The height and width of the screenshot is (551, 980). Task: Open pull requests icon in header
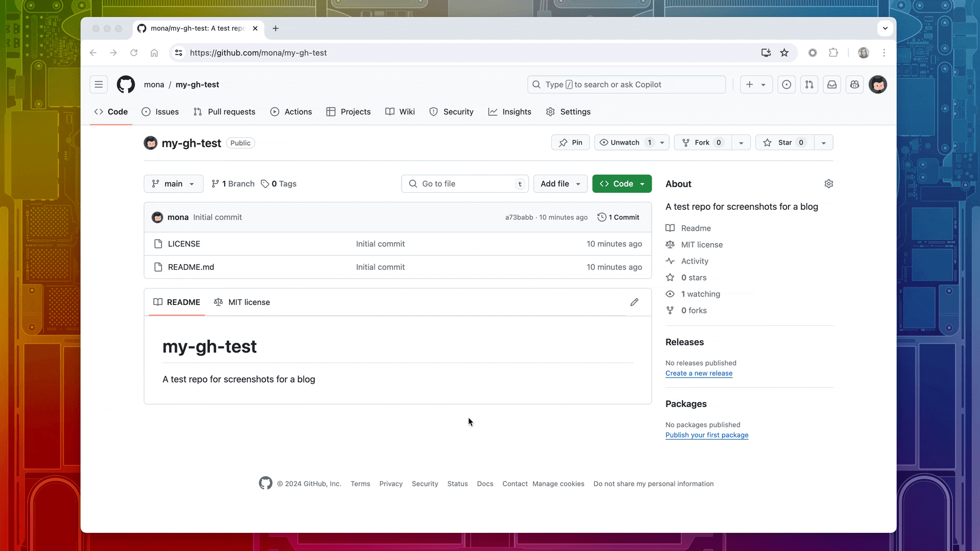click(x=809, y=84)
